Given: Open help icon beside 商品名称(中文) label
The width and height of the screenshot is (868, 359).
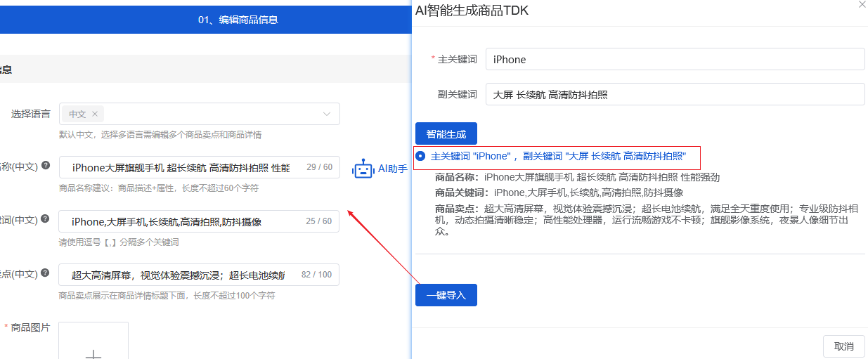Looking at the screenshot, I should pyautogui.click(x=46, y=165).
